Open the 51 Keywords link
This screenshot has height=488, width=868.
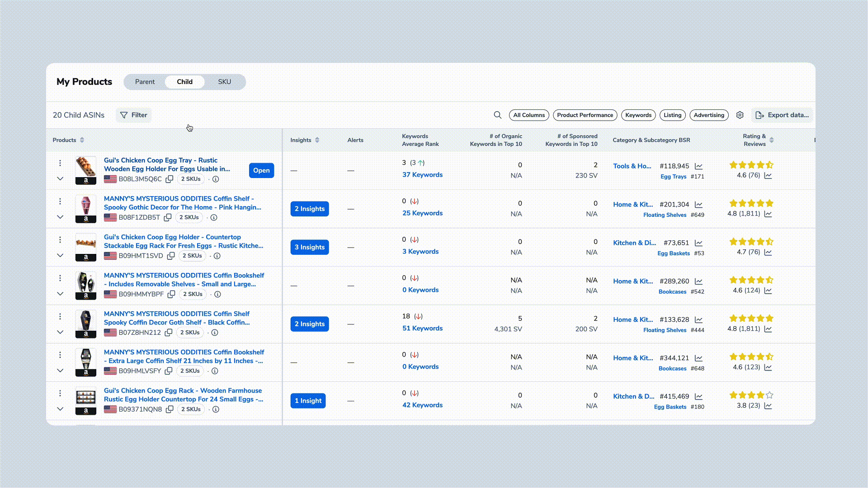[422, 328]
